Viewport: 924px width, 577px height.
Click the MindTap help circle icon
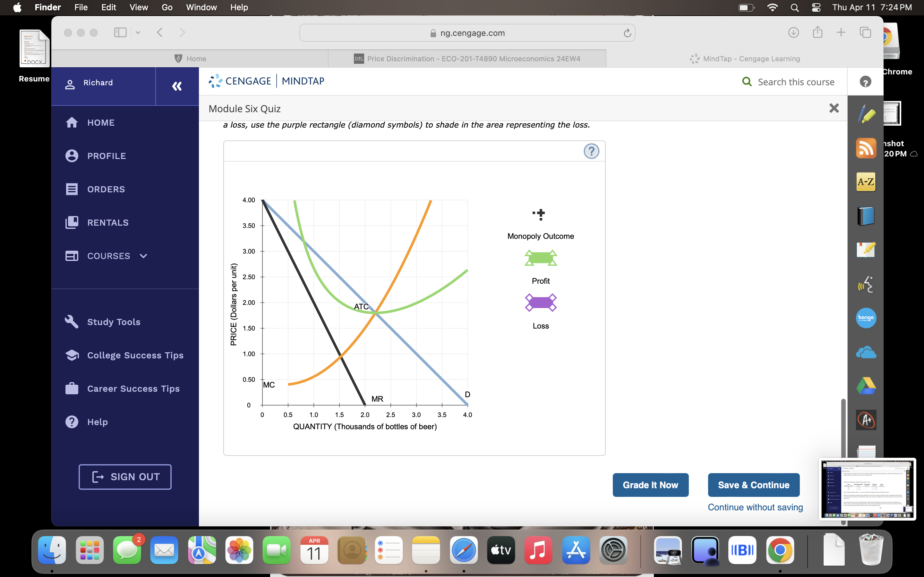tap(865, 82)
